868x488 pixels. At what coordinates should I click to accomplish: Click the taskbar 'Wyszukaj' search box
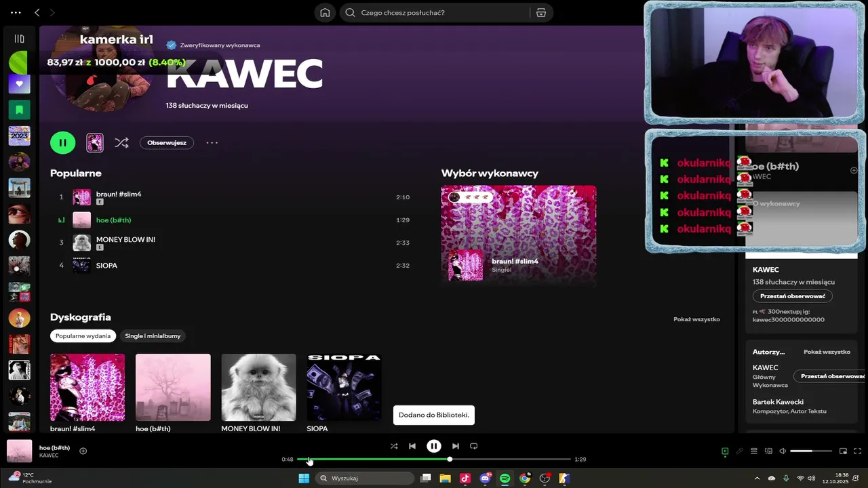point(365,478)
